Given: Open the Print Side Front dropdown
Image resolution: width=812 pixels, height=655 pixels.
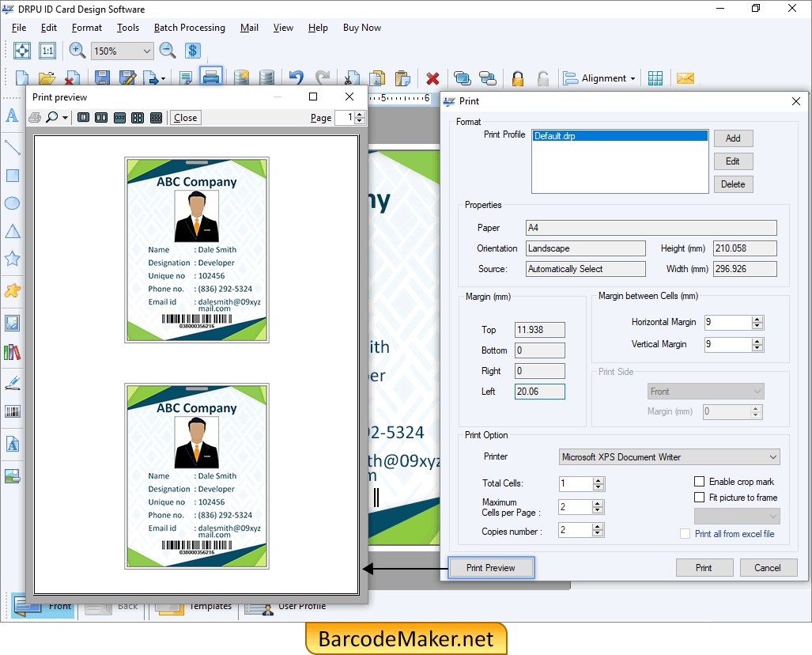Looking at the screenshot, I should pos(706,392).
